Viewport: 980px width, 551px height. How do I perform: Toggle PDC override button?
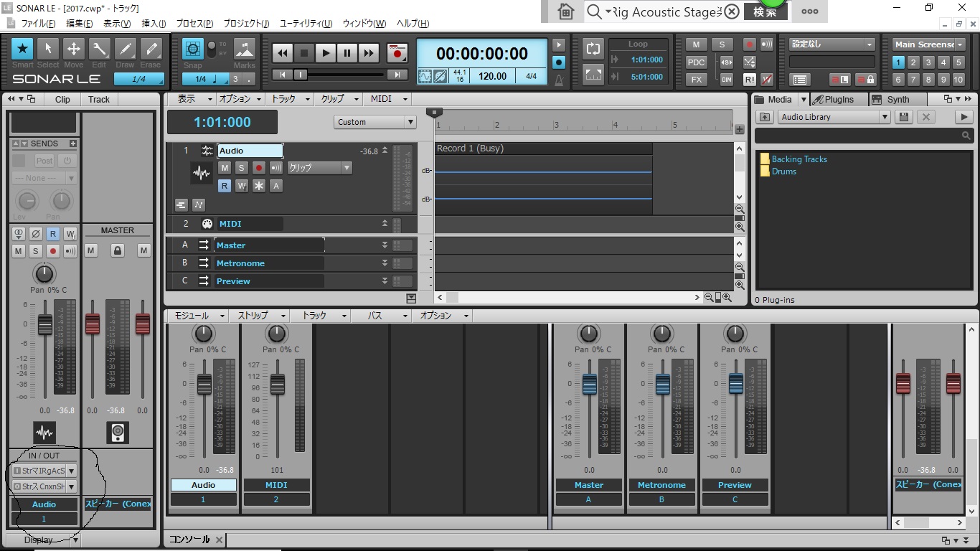(696, 62)
